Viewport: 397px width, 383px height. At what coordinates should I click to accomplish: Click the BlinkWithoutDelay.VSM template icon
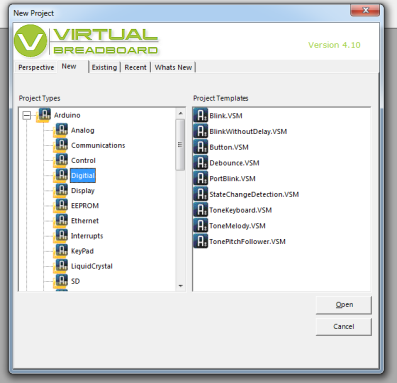[201, 131]
